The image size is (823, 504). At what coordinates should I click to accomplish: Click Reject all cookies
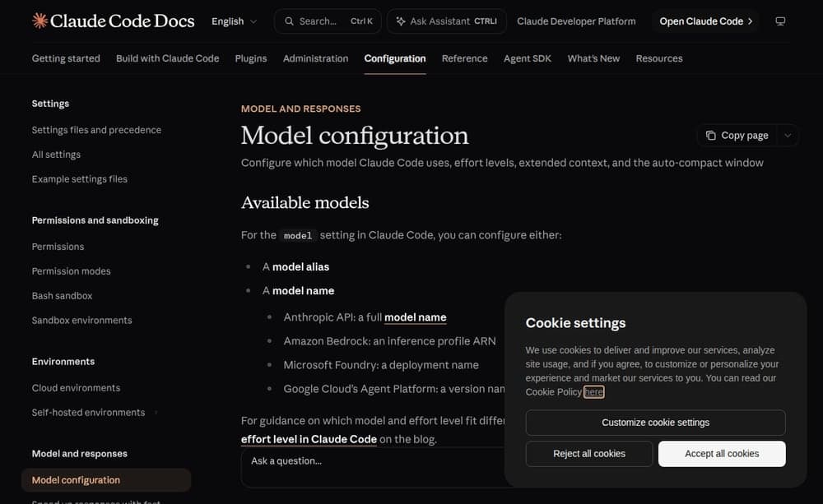coord(589,454)
